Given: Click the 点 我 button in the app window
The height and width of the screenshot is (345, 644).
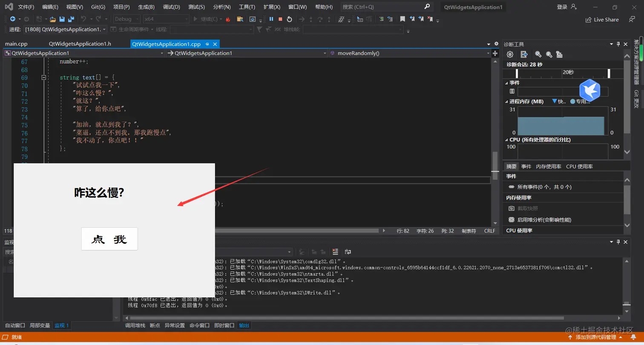Looking at the screenshot, I should tap(109, 239).
